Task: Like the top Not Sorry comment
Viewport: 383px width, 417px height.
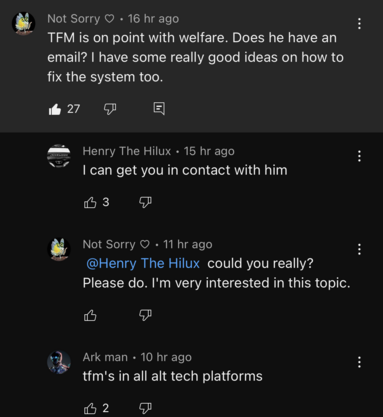Action: [x=55, y=109]
